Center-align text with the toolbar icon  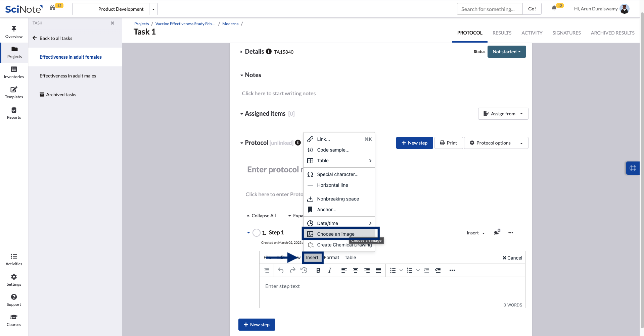pyautogui.click(x=356, y=270)
